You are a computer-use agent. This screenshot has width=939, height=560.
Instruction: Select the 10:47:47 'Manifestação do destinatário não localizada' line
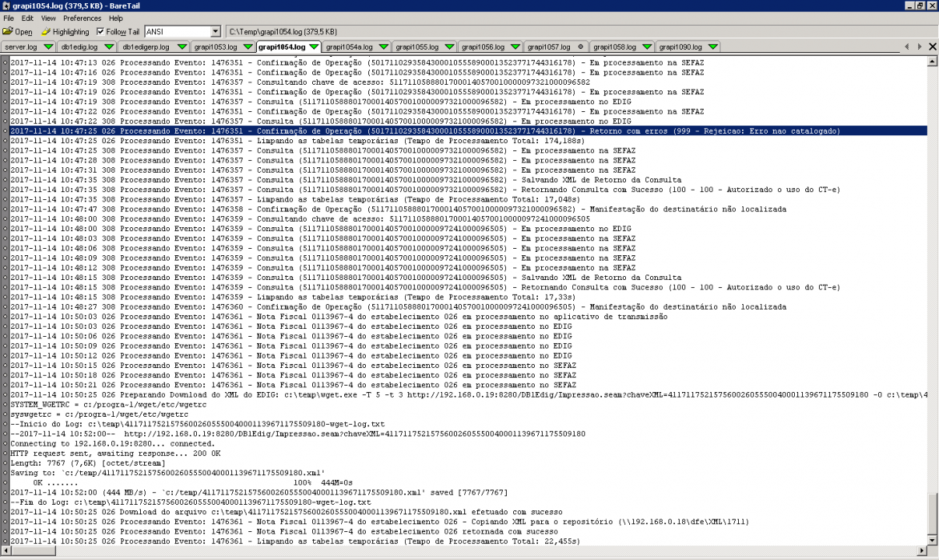(x=398, y=209)
